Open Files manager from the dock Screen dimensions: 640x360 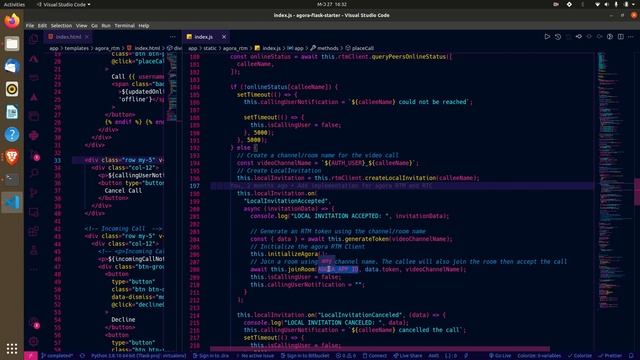point(12,43)
